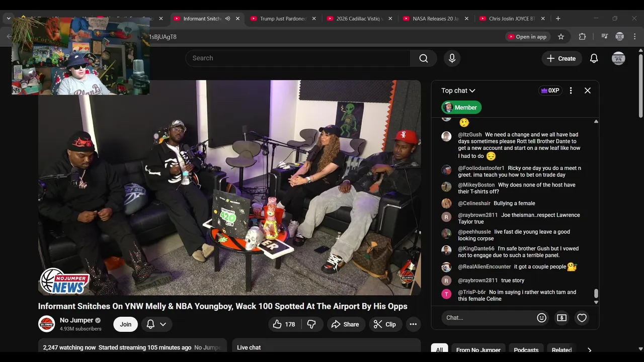Click the search magnifier button
The image size is (644, 362).
[424, 58]
